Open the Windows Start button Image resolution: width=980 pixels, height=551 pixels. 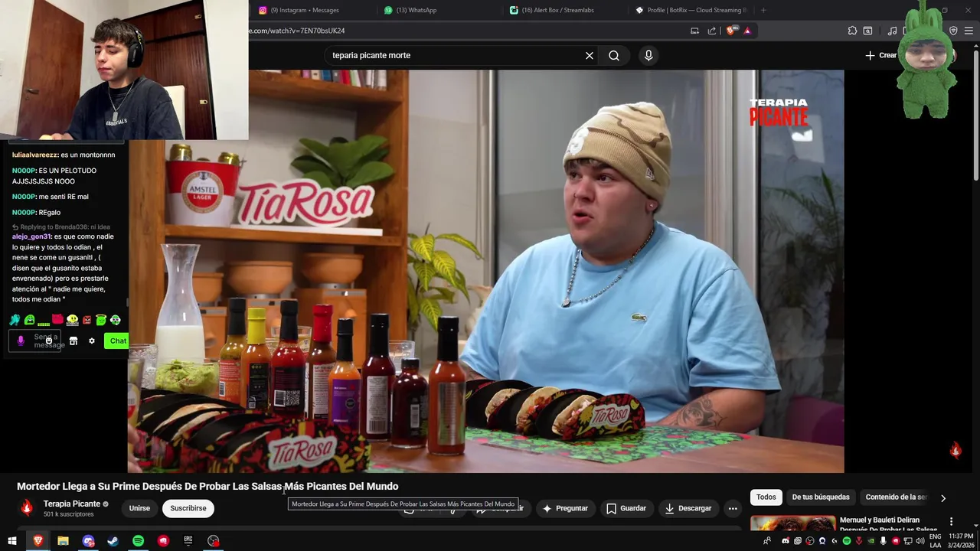pyautogui.click(x=12, y=541)
